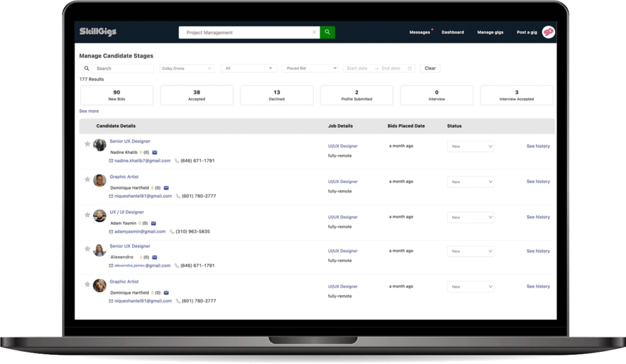Switch to the Manage gigs section
The width and height of the screenshot is (626, 364).
tap(490, 32)
